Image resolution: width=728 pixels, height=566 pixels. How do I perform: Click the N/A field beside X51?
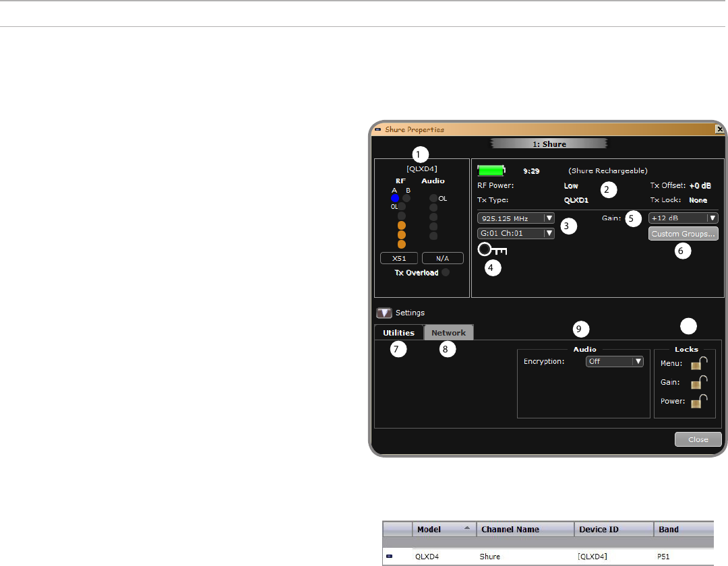pyautogui.click(x=442, y=259)
